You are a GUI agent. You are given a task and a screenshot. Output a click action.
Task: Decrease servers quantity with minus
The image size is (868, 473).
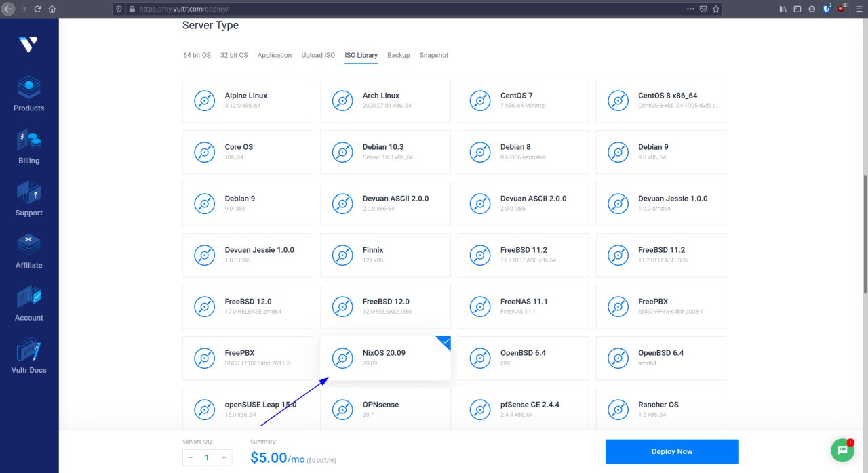pos(191,457)
